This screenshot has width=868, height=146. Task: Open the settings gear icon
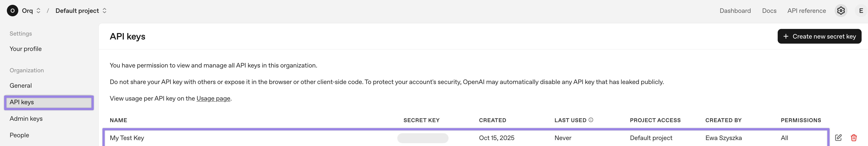coord(841,11)
